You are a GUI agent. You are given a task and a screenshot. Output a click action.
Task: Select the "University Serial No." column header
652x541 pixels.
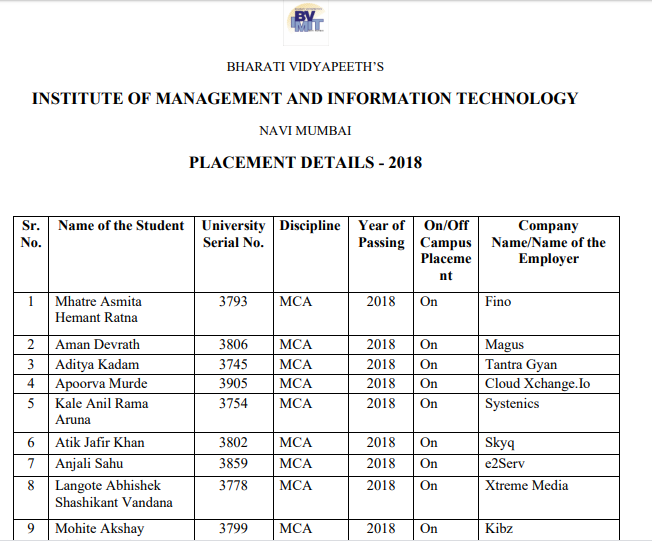point(233,234)
